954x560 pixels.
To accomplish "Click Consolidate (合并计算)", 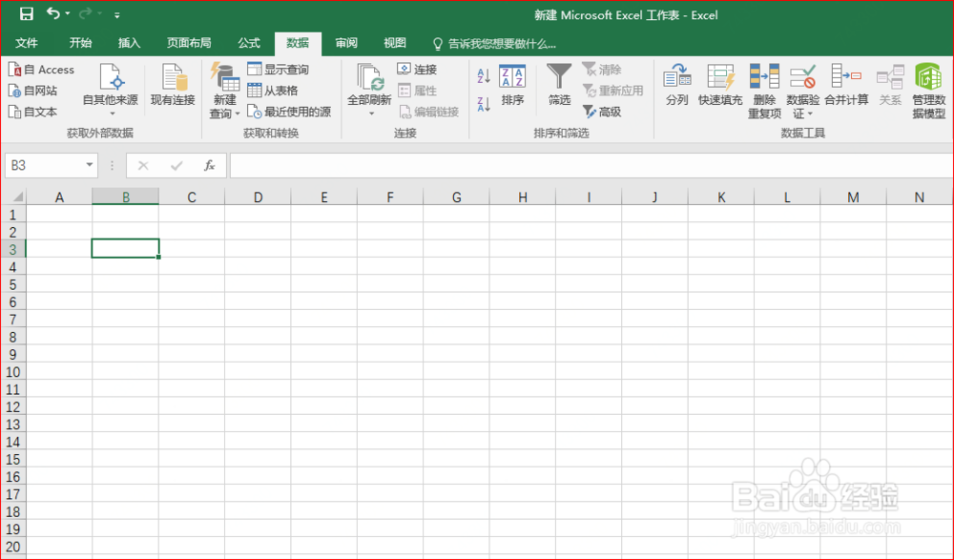I will 846,85.
